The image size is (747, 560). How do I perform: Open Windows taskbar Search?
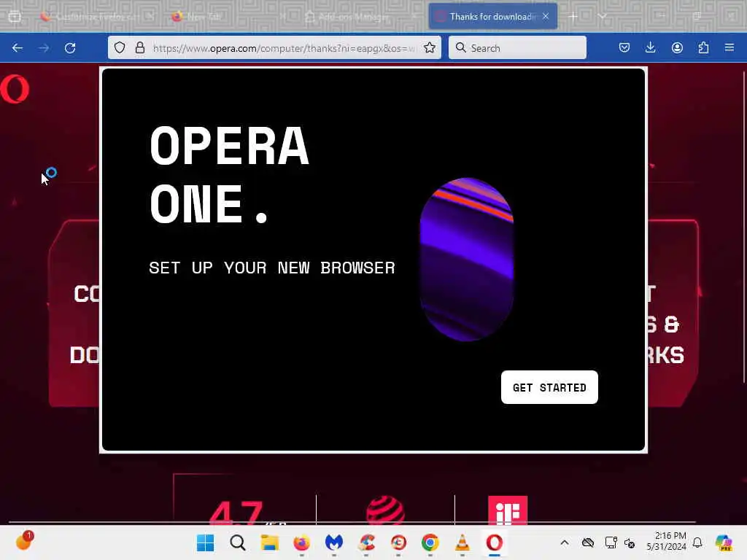[x=237, y=542]
